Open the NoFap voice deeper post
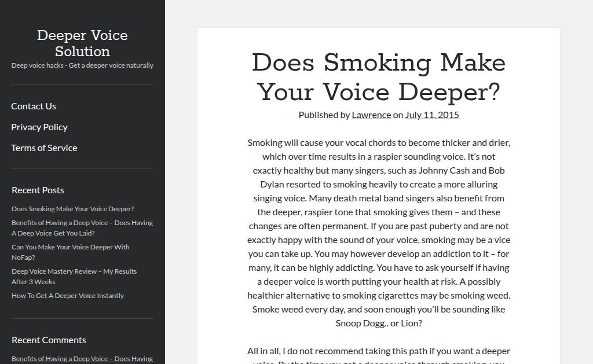593x364 pixels. (70, 252)
